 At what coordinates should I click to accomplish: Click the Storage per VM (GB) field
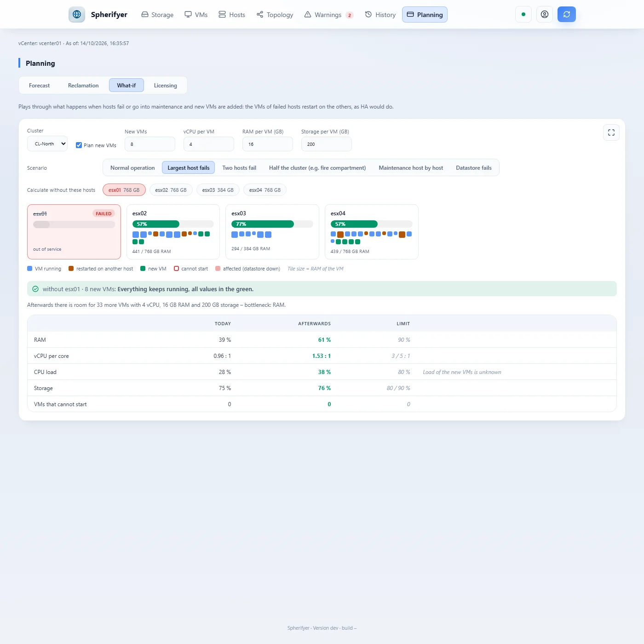pyautogui.click(x=327, y=144)
